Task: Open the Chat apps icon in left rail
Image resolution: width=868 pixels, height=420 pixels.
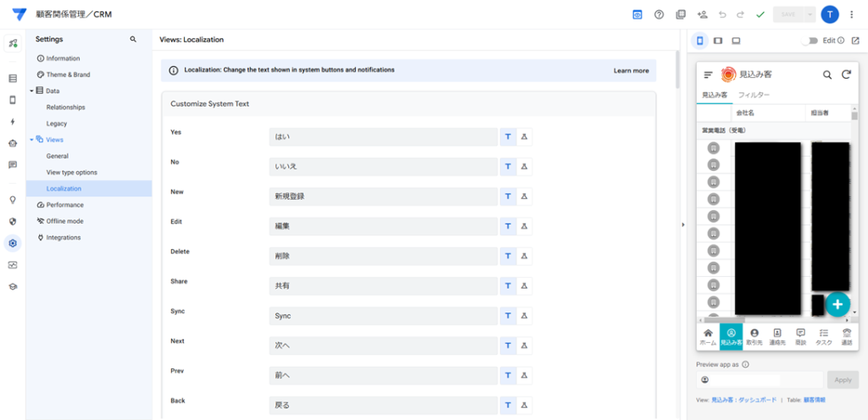Action: point(13,164)
